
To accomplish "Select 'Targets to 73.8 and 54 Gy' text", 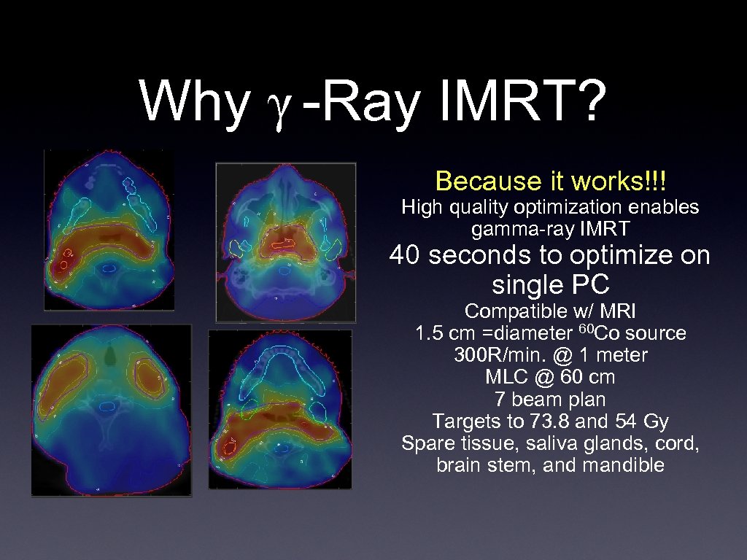I will click(551, 421).
